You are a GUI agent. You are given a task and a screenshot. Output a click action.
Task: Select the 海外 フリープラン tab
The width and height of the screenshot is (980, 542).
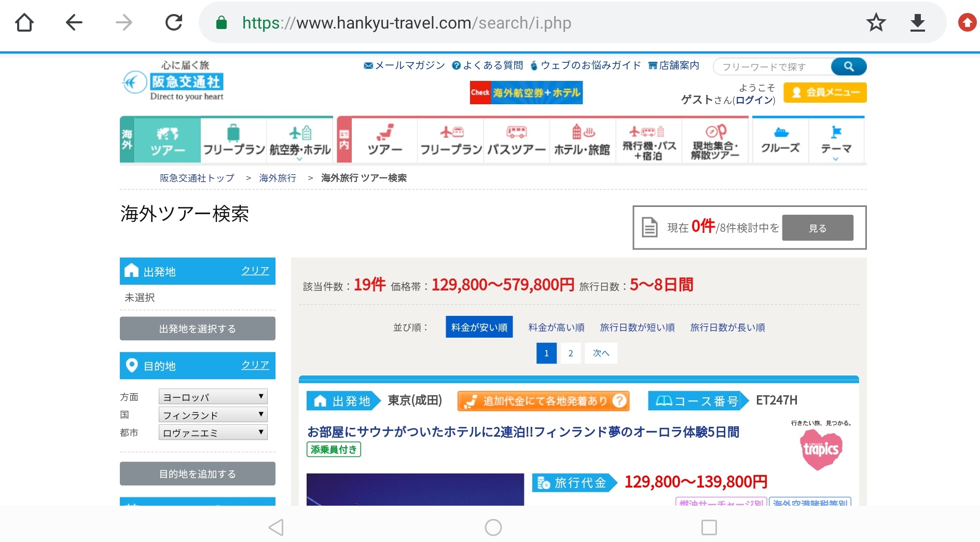coord(233,140)
